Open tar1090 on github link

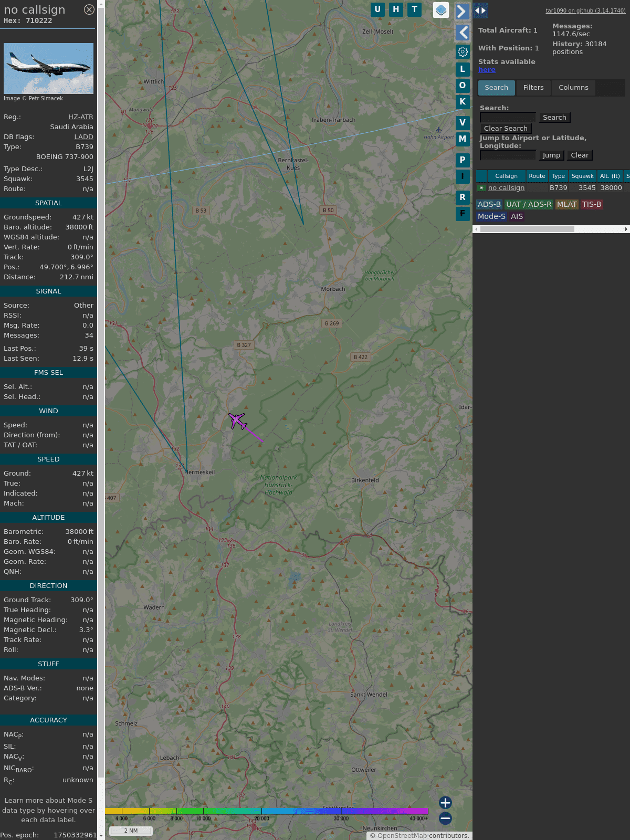(585, 10)
